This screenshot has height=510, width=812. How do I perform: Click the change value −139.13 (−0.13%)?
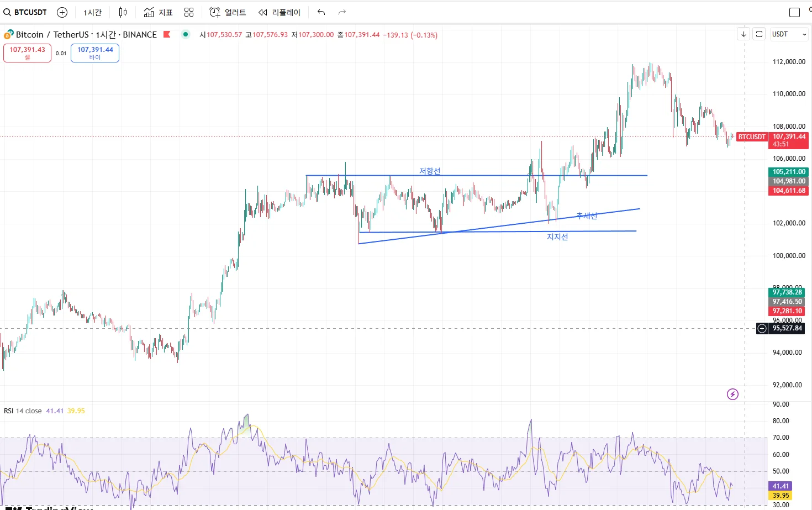[410, 35]
